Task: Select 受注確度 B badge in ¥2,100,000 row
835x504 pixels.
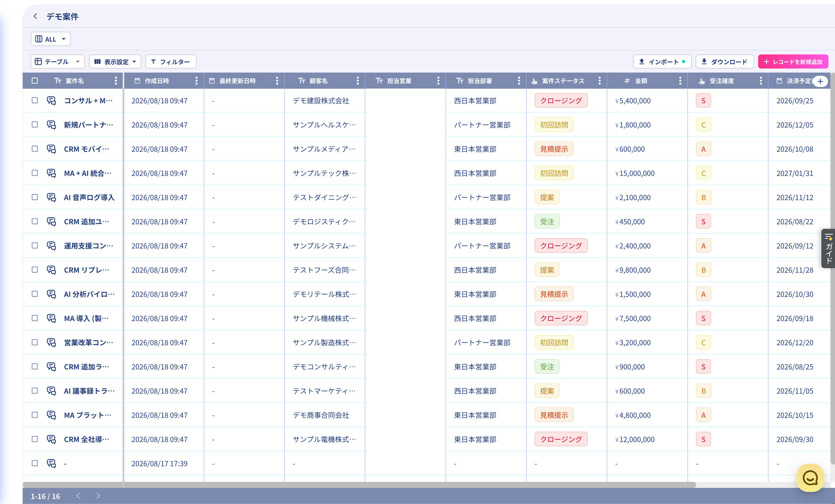Action: point(703,197)
